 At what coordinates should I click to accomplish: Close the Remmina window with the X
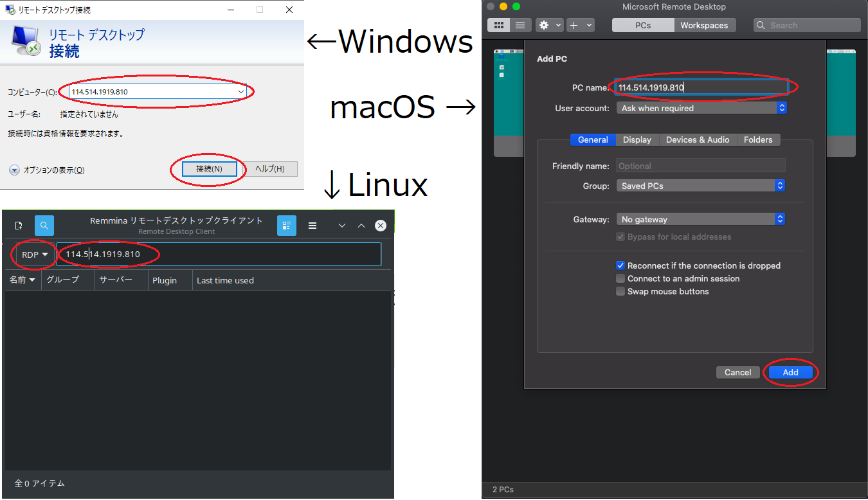coord(381,226)
